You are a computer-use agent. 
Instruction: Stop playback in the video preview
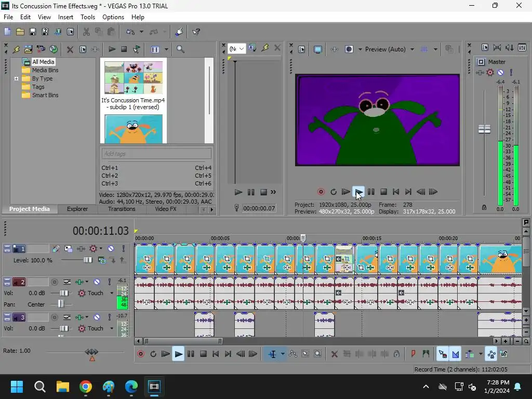(x=384, y=192)
